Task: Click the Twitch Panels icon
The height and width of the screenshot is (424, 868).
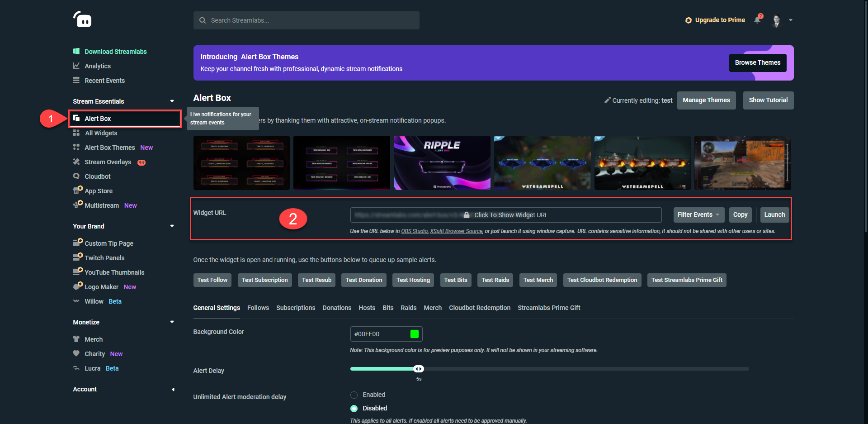Action: click(x=78, y=257)
